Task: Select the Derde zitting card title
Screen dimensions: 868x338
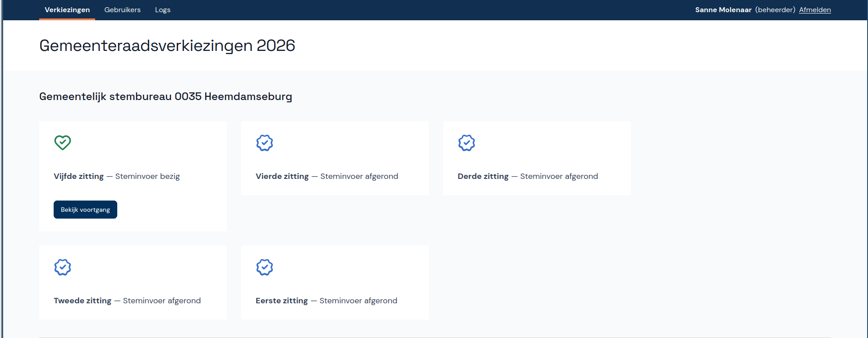Action: (483, 176)
